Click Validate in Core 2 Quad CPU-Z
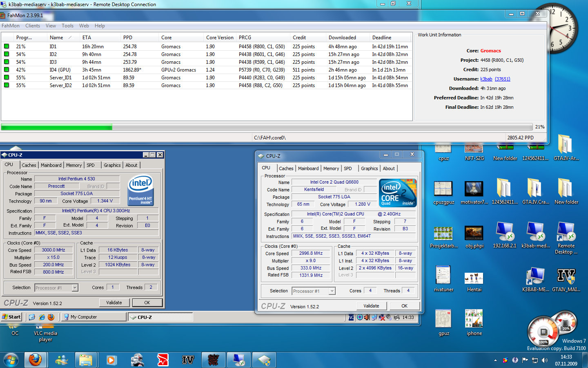Screen dimensions: 588x368 (x=371, y=306)
